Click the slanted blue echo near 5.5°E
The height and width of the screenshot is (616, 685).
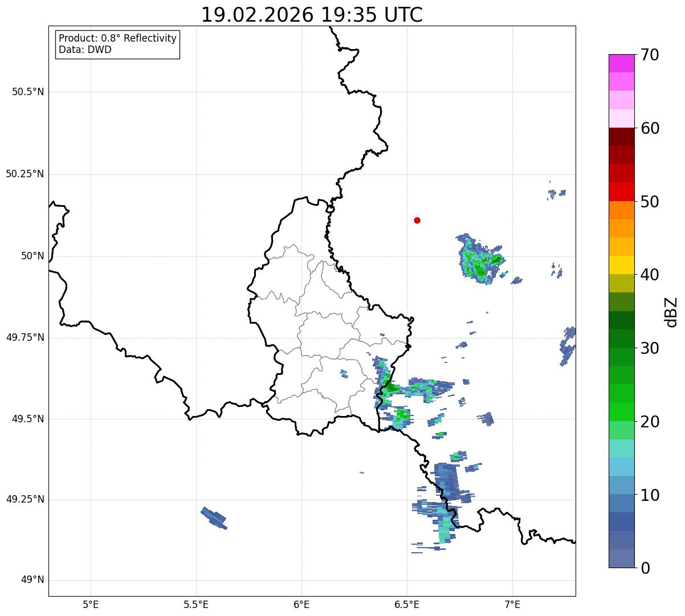coord(214,518)
